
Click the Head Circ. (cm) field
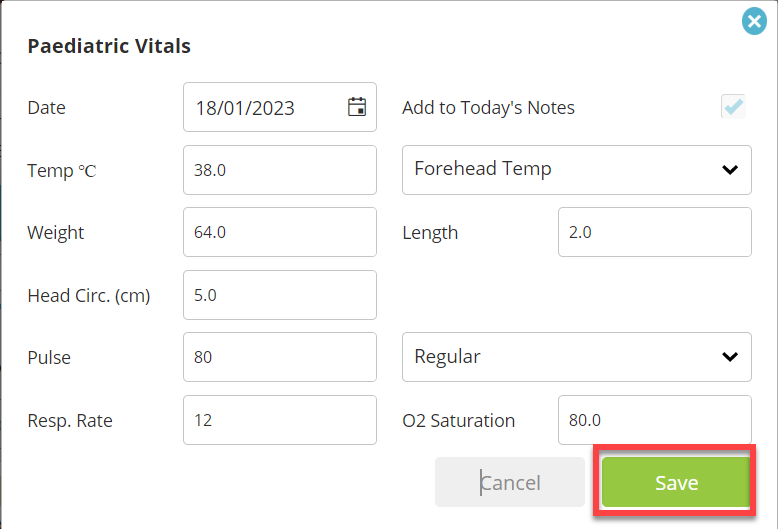280,295
